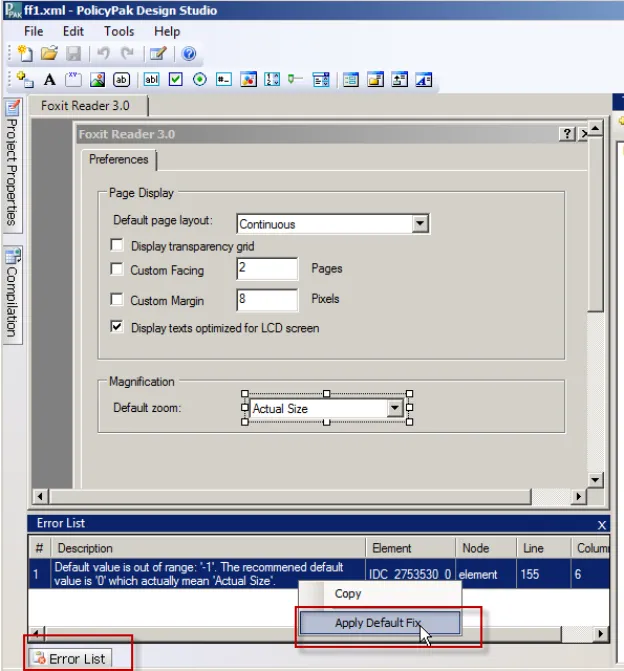The height and width of the screenshot is (671, 624).
Task: Toggle Display transparency grid checkbox
Action: click(116, 245)
